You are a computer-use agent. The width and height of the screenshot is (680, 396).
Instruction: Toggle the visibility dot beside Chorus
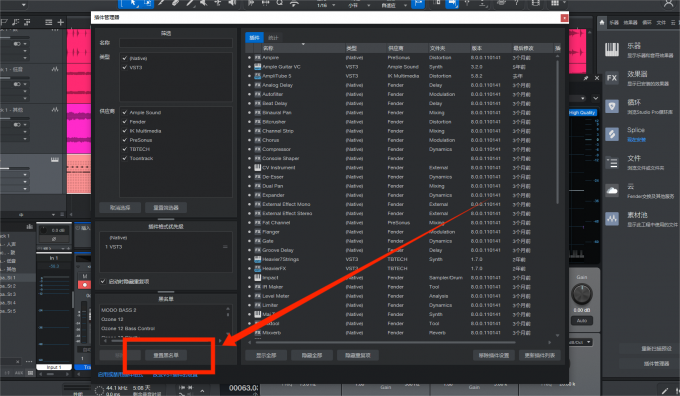pos(249,140)
